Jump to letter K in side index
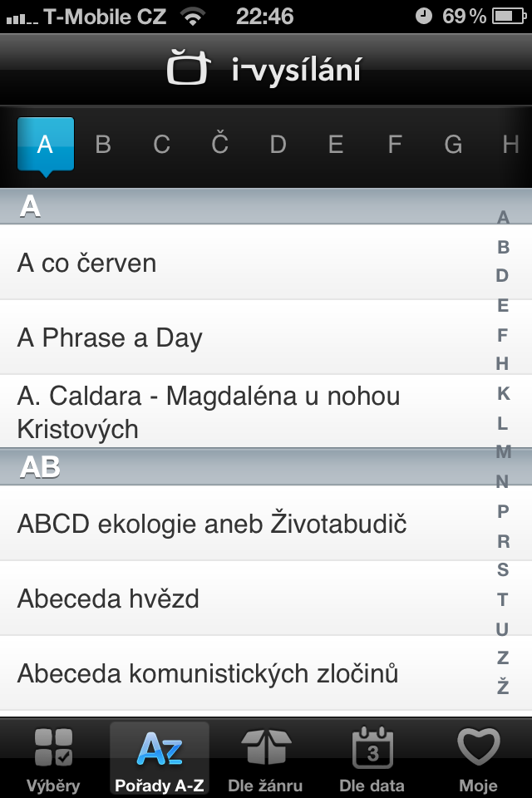 [x=503, y=393]
